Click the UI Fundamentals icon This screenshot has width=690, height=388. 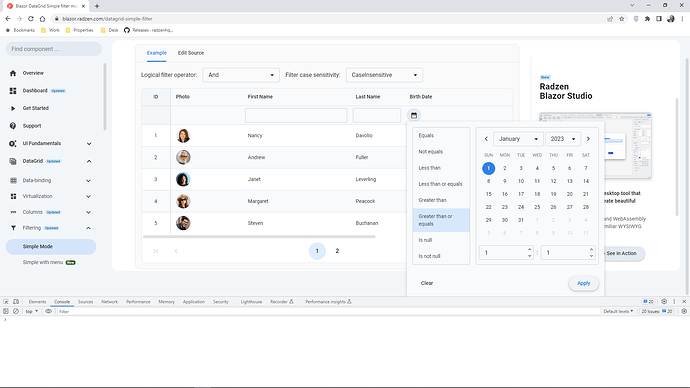[13, 143]
